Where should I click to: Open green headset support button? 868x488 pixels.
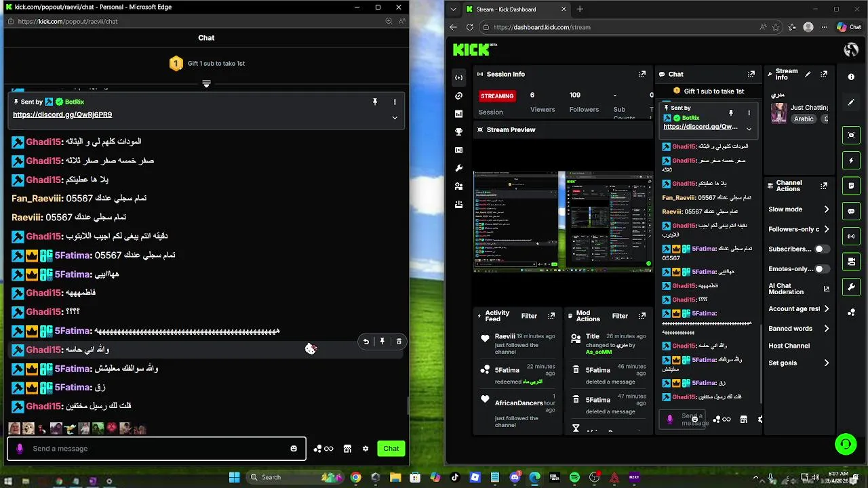click(x=846, y=445)
